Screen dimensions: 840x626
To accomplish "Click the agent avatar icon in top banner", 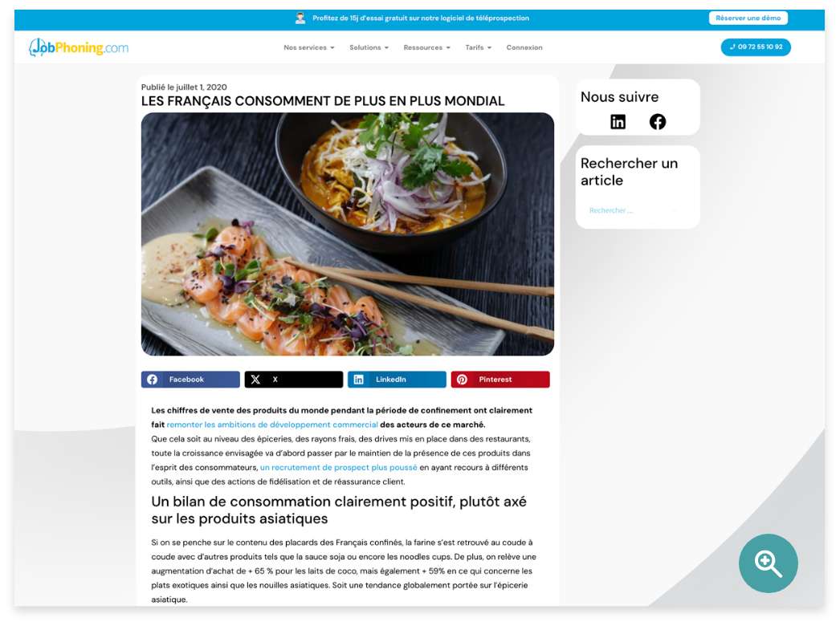I will (300, 18).
